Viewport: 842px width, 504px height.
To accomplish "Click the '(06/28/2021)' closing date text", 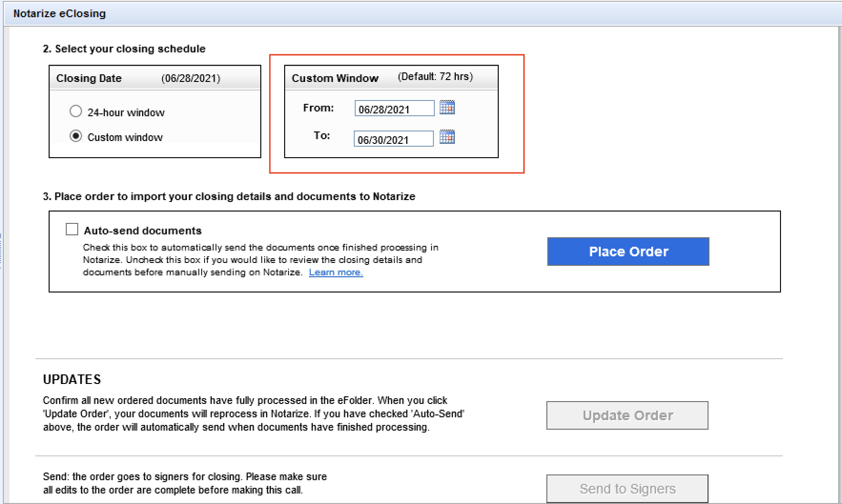I will tap(191, 79).
